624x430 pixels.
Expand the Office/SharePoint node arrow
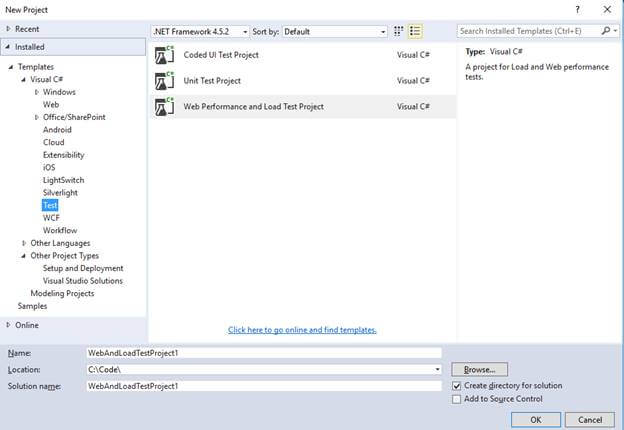37,117
